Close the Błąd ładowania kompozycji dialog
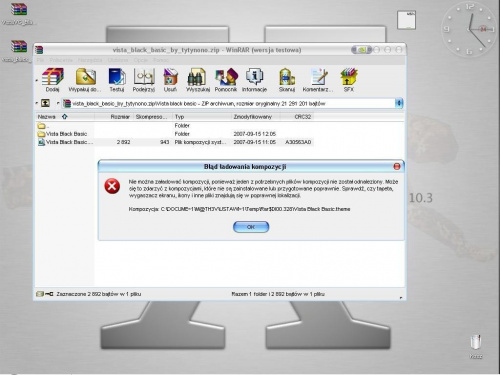Screen dimensions: 500x375 [x=397, y=166]
